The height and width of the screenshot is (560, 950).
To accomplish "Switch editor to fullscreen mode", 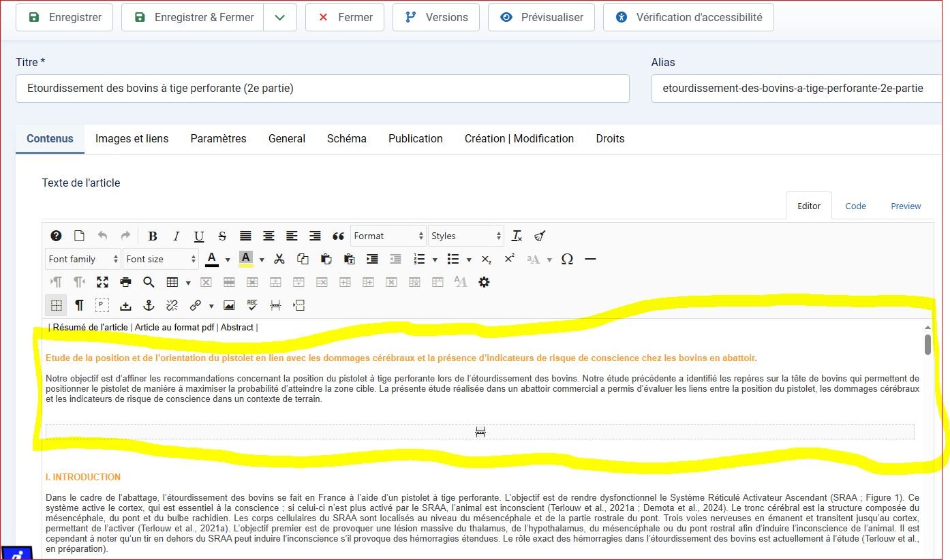I will pos(102,282).
